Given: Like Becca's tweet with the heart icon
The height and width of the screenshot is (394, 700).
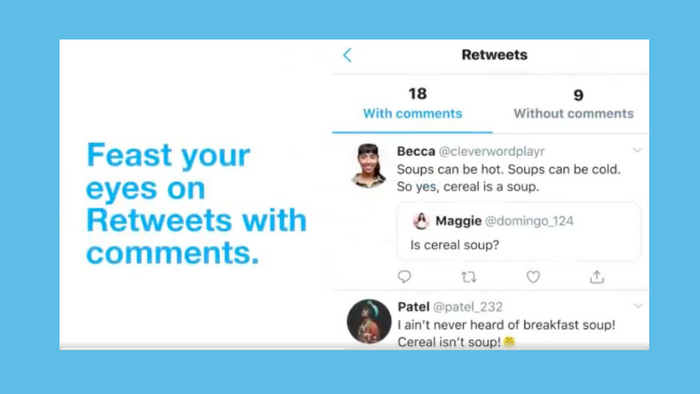Looking at the screenshot, I should pos(533,277).
